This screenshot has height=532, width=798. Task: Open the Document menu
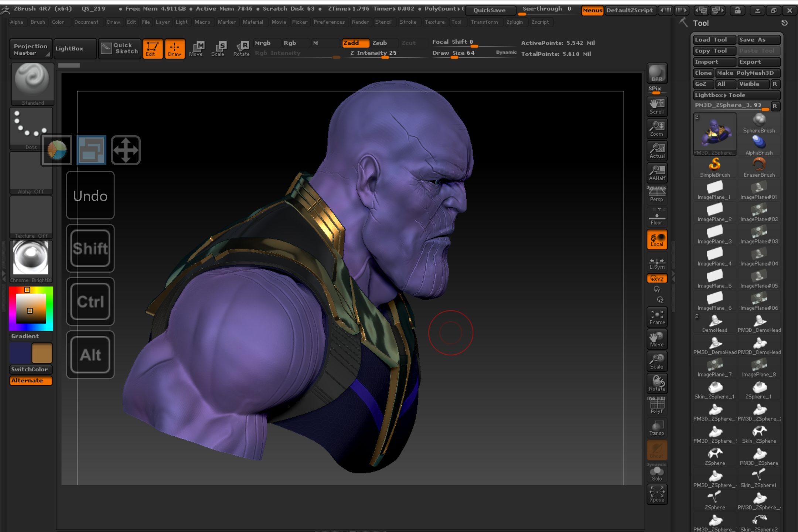[x=86, y=22]
